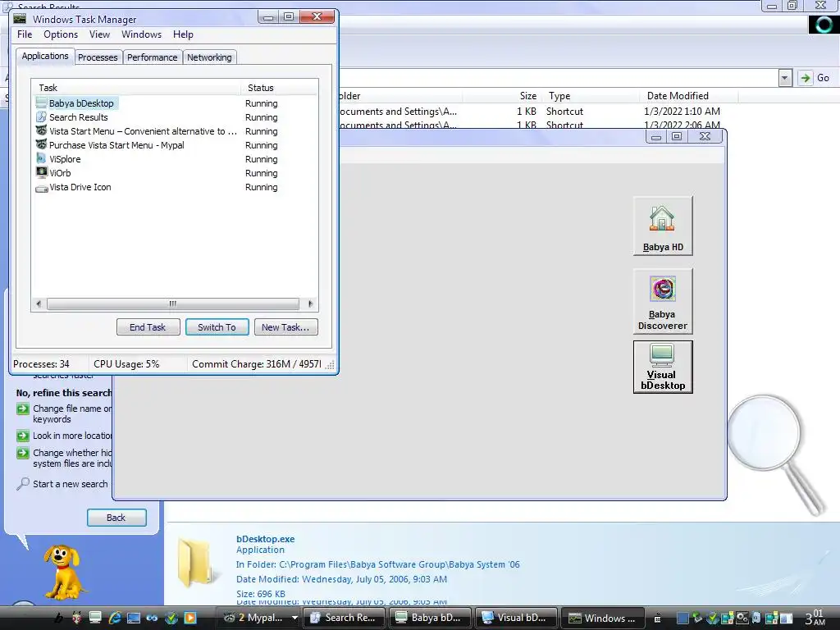Click the task list horizontal scrollbar thumb

point(172,304)
